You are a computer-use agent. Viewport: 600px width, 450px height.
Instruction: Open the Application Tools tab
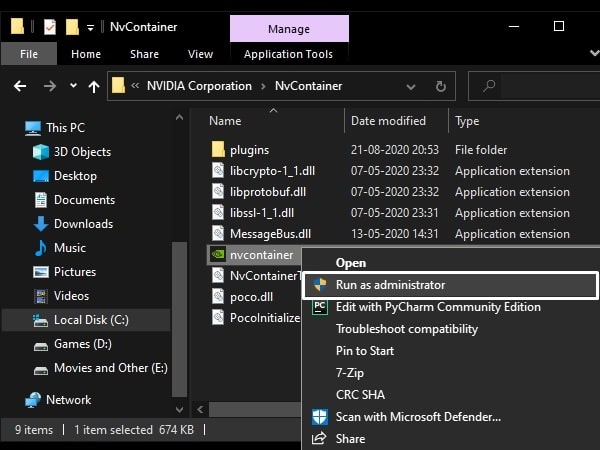pyautogui.click(x=289, y=54)
